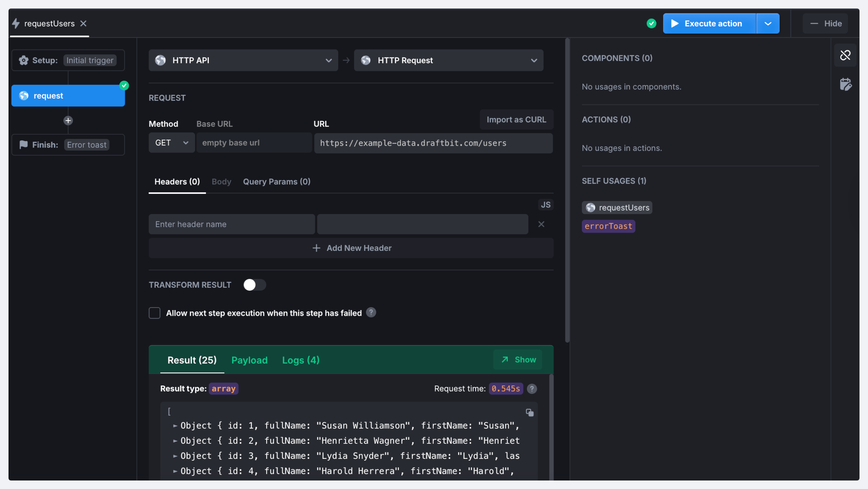Open the notes edit icon in sidebar
Image resolution: width=868 pixels, height=489 pixels.
[x=845, y=85]
